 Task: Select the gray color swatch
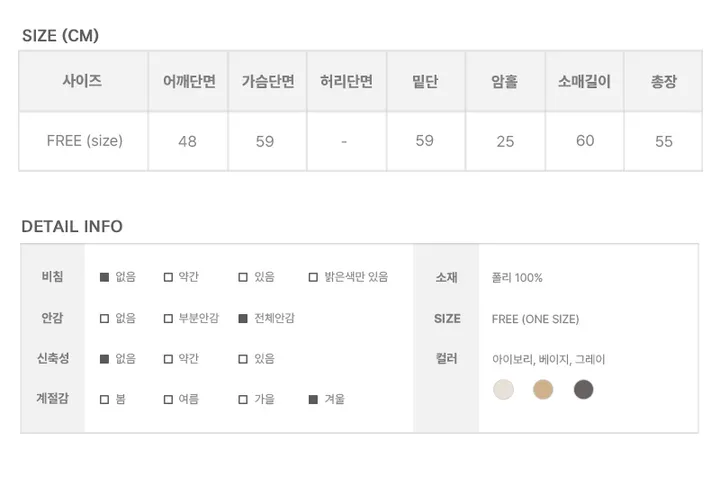tap(584, 390)
